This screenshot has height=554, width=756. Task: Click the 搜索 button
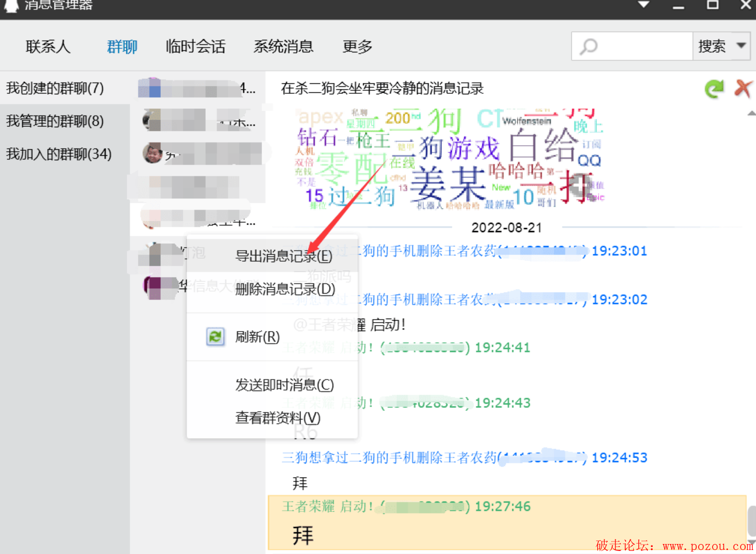point(712,46)
